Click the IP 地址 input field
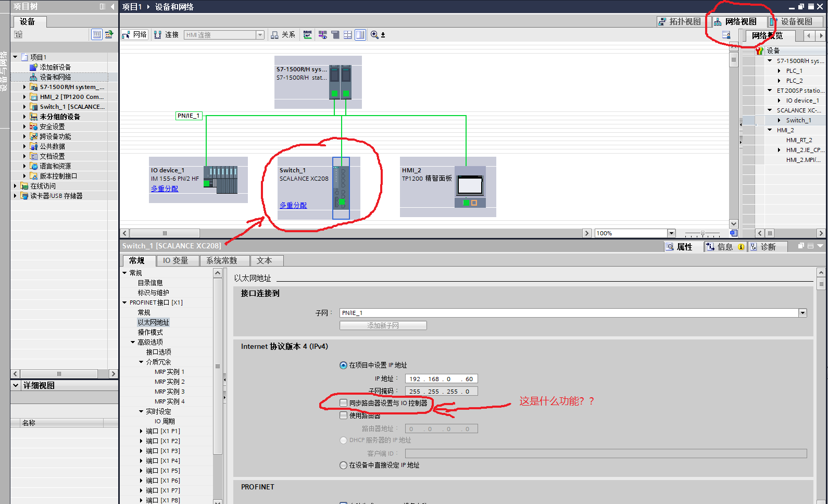This screenshot has width=828, height=504. pos(441,379)
